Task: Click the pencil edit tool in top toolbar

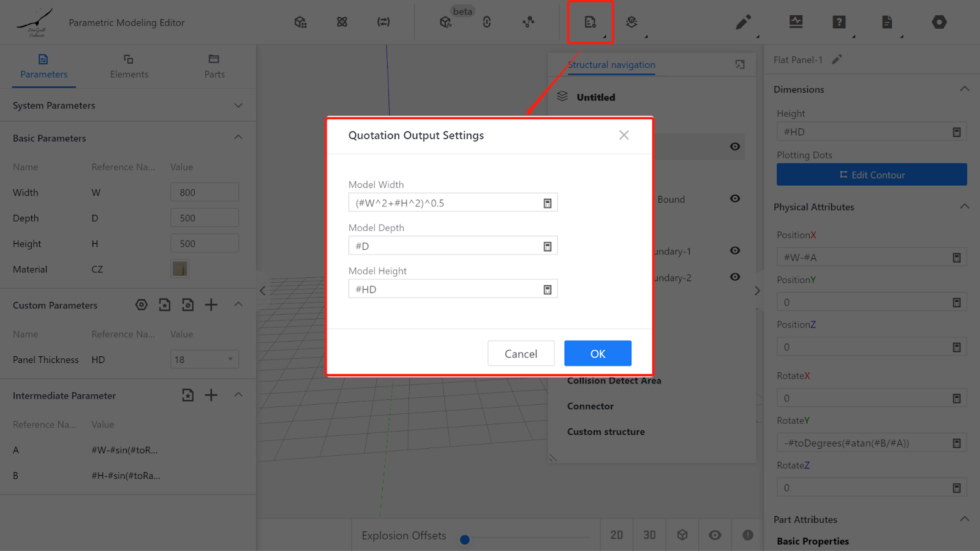Action: click(x=743, y=23)
